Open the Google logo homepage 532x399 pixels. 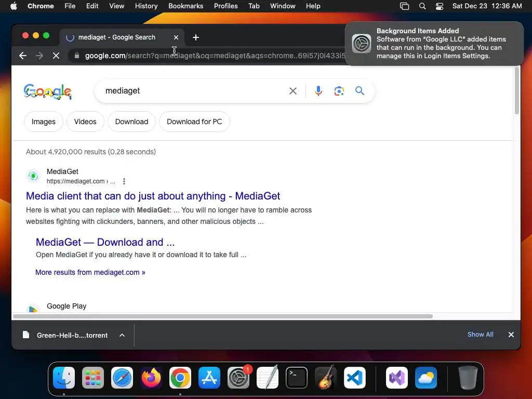coord(48,91)
